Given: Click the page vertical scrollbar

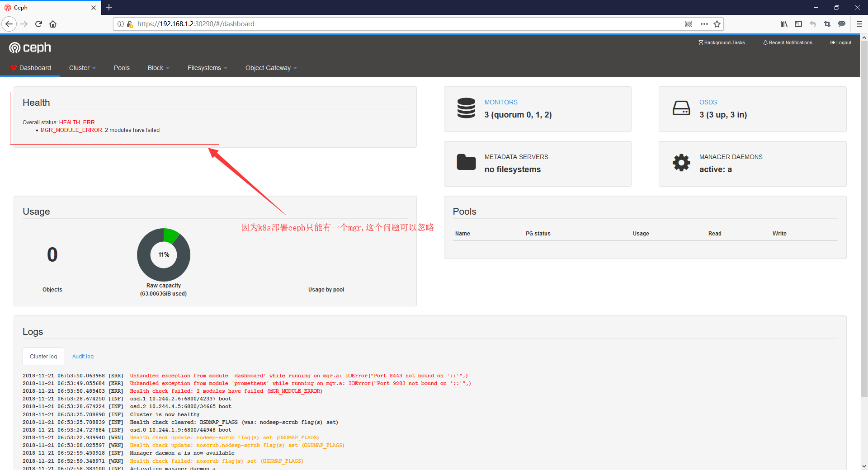Looking at the screenshot, I should point(864,220).
